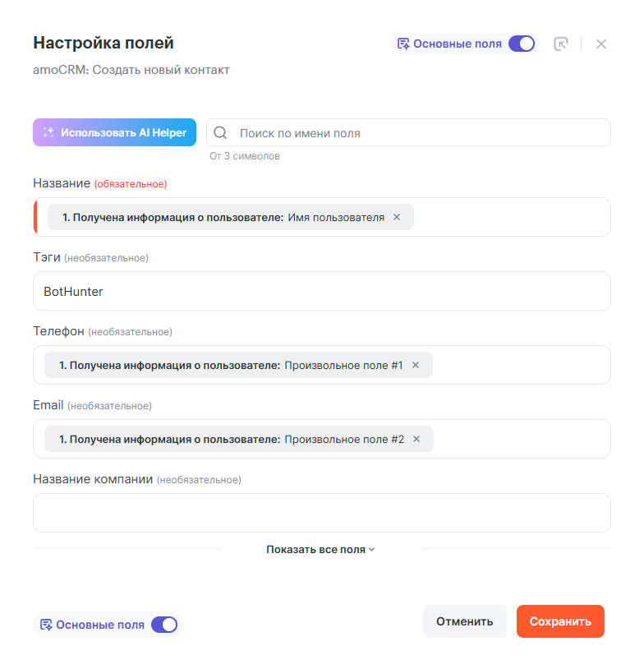Click the Использовать AI Helper button

pos(115,132)
